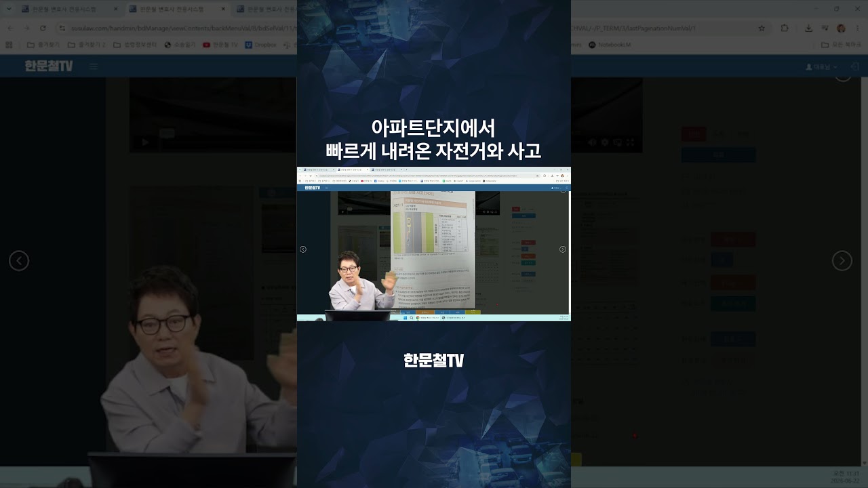Go back using the browser back arrow
The image size is (868, 488).
(9, 28)
